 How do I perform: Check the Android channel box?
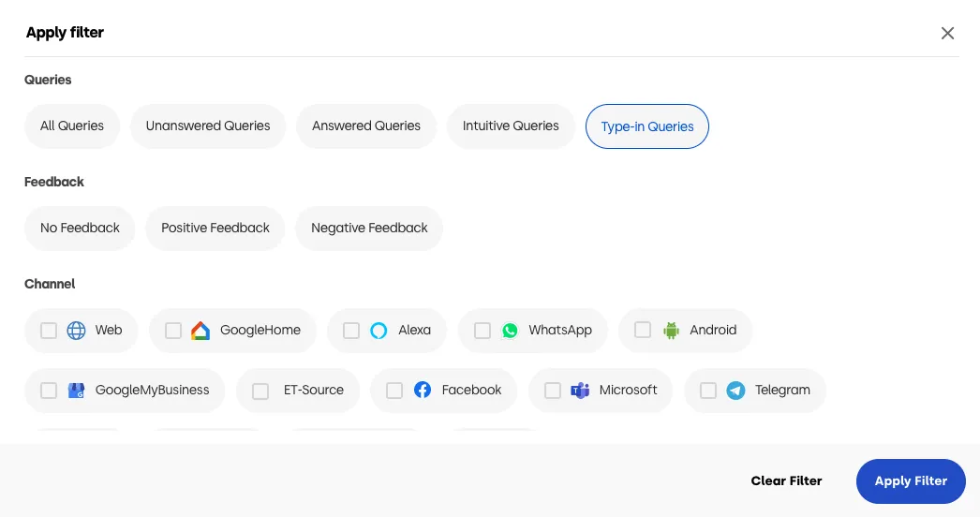[643, 330]
